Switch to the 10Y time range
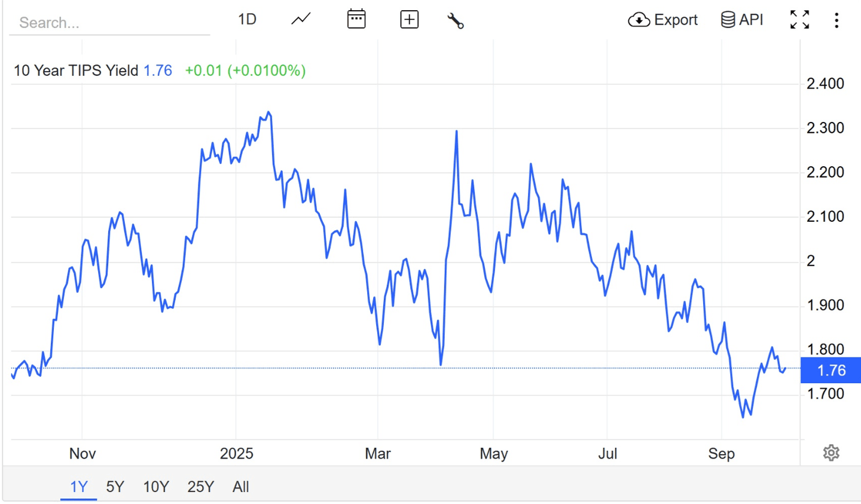 (156, 487)
